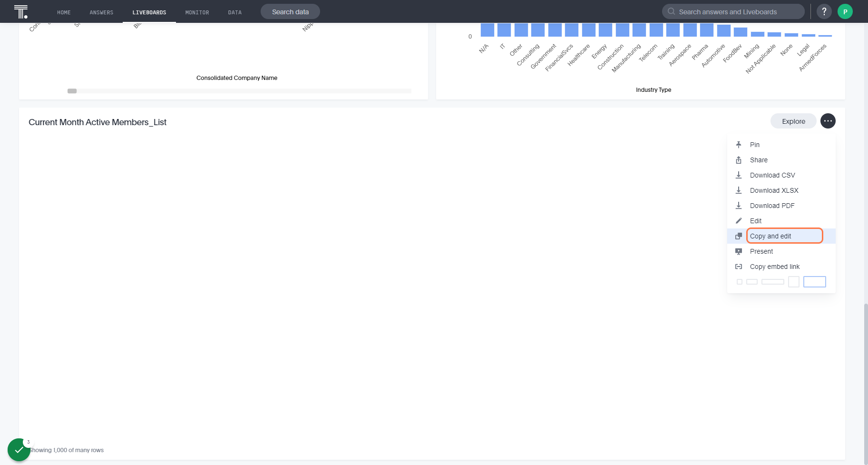Select Copy and edit menu item
The image size is (868, 465).
coord(781,236)
